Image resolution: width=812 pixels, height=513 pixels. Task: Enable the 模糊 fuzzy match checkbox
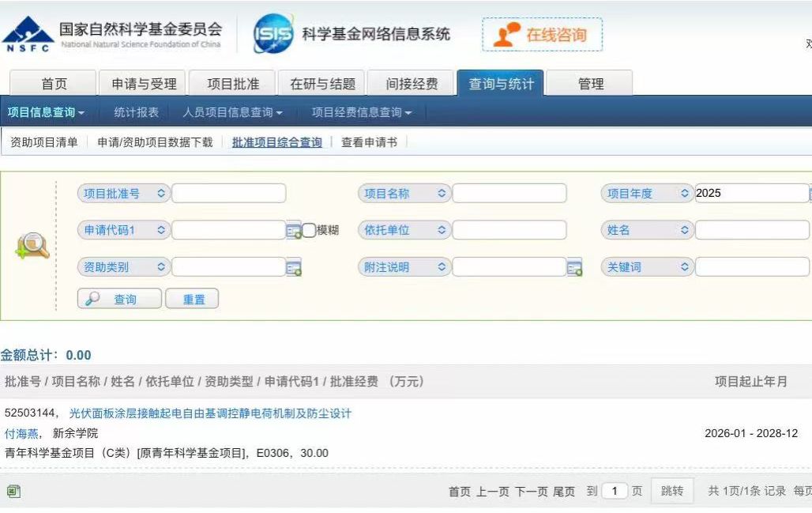[309, 231]
